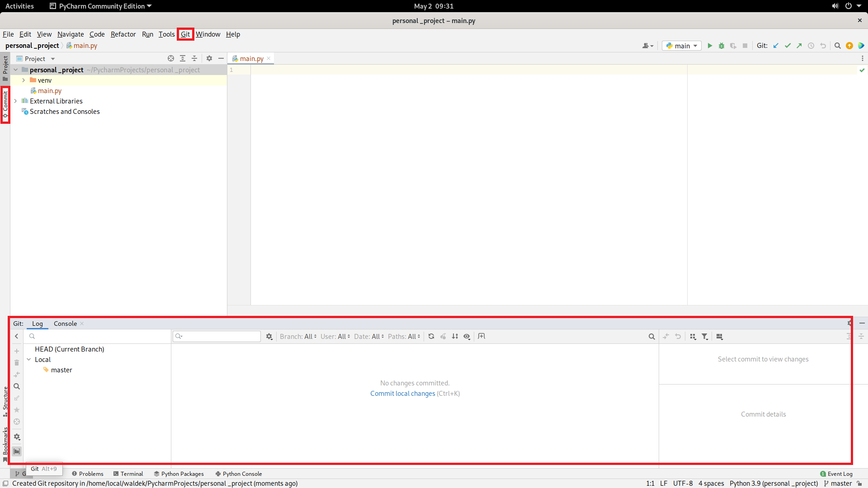
Task: Collapse the Local branches node
Action: tap(29, 359)
